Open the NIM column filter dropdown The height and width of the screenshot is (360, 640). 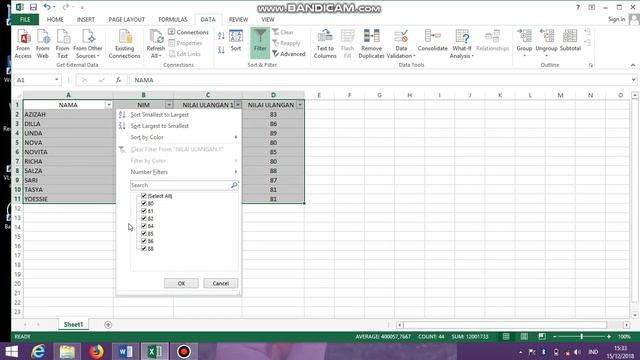click(x=169, y=105)
